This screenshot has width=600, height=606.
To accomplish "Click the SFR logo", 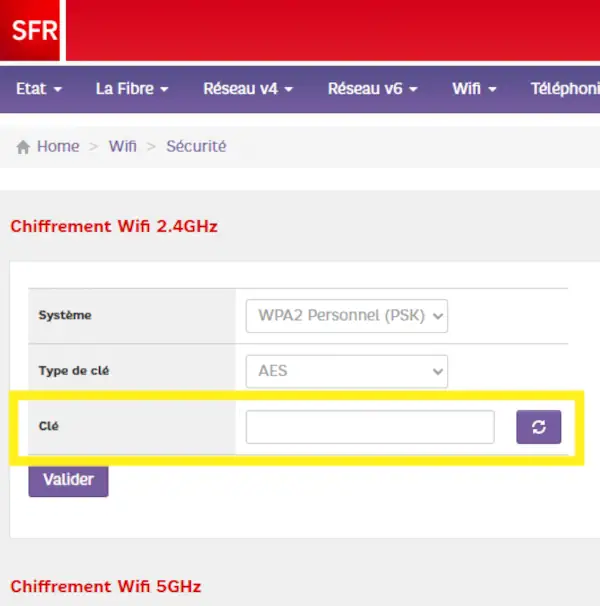I will 30,30.
